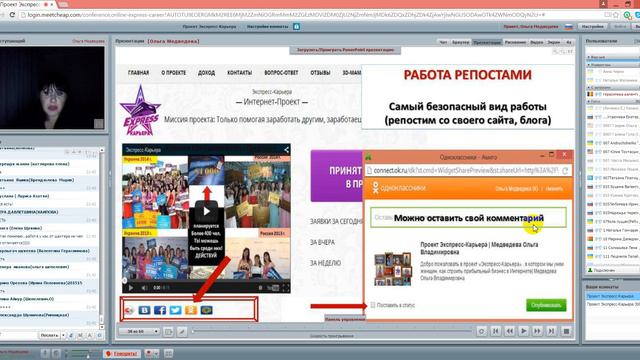Reload the browser page
The height and width of the screenshot is (360, 640).
(x=12, y=15)
